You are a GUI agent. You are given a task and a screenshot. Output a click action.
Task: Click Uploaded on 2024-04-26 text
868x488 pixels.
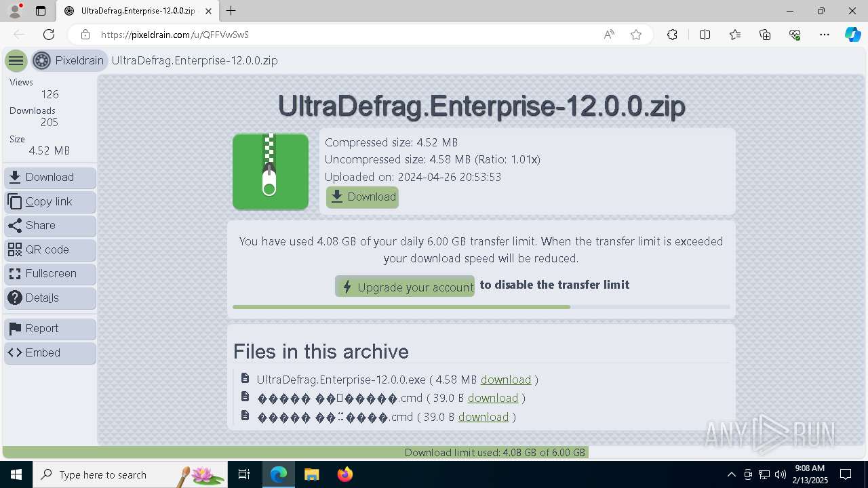click(x=413, y=177)
